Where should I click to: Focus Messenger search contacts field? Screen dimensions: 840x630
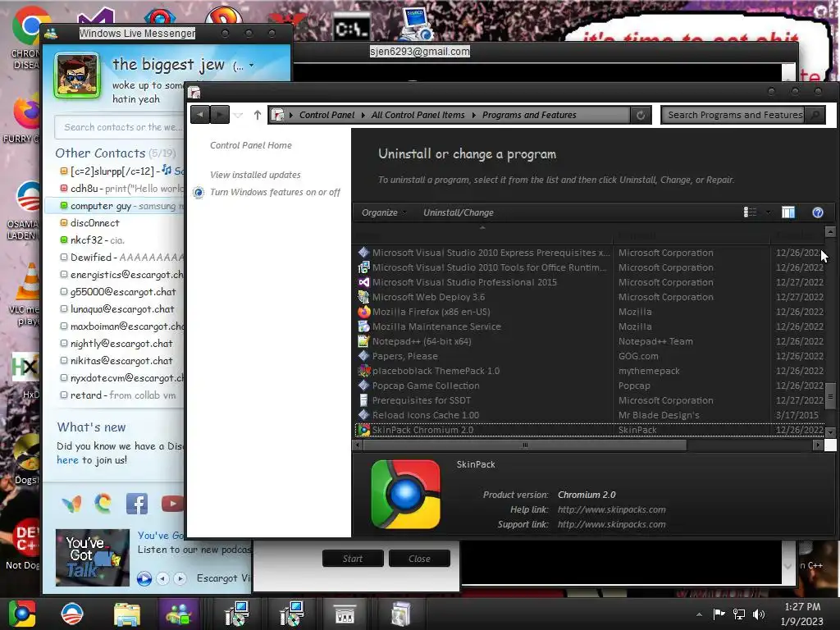(120, 127)
